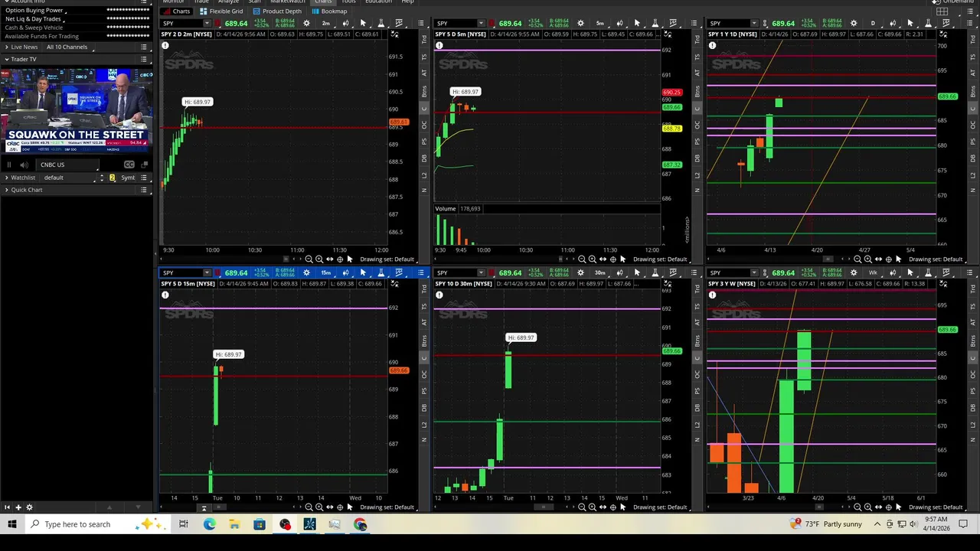
Task: Open settings gear in 15m chart toolbar
Action: 306,273
